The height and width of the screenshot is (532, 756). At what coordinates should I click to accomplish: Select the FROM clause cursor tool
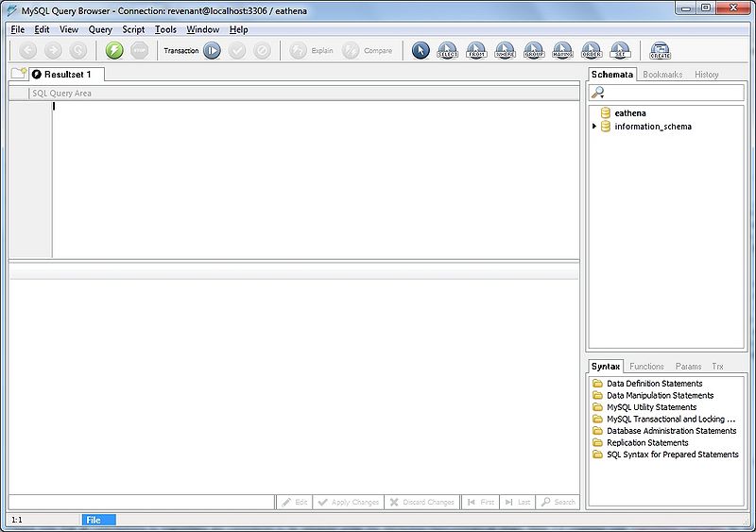click(x=476, y=50)
